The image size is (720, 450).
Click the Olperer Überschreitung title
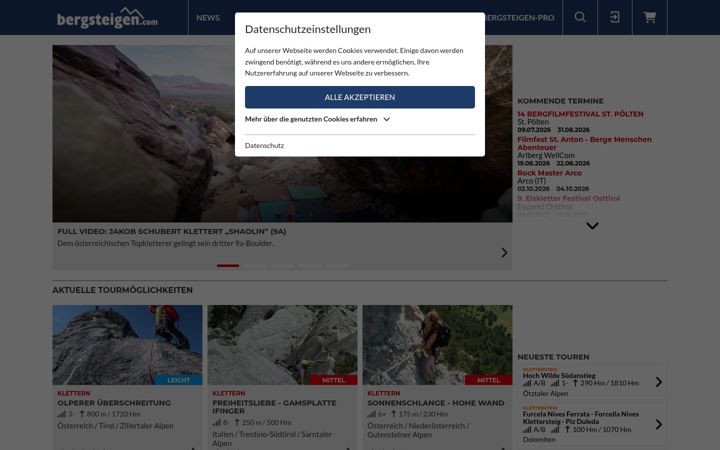(114, 403)
